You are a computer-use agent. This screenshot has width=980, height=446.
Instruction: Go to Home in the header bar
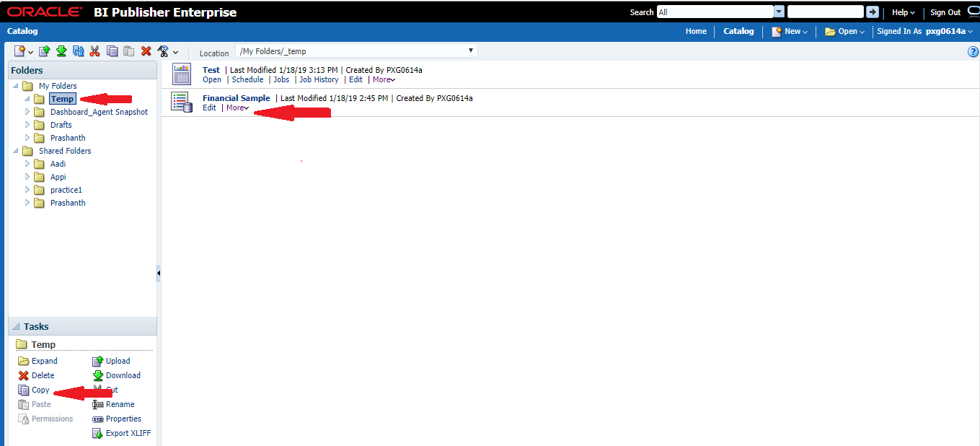click(696, 32)
